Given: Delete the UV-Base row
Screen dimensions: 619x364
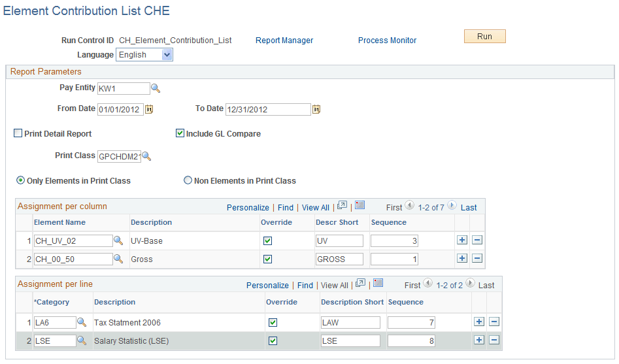Looking at the screenshot, I should click(x=477, y=240).
